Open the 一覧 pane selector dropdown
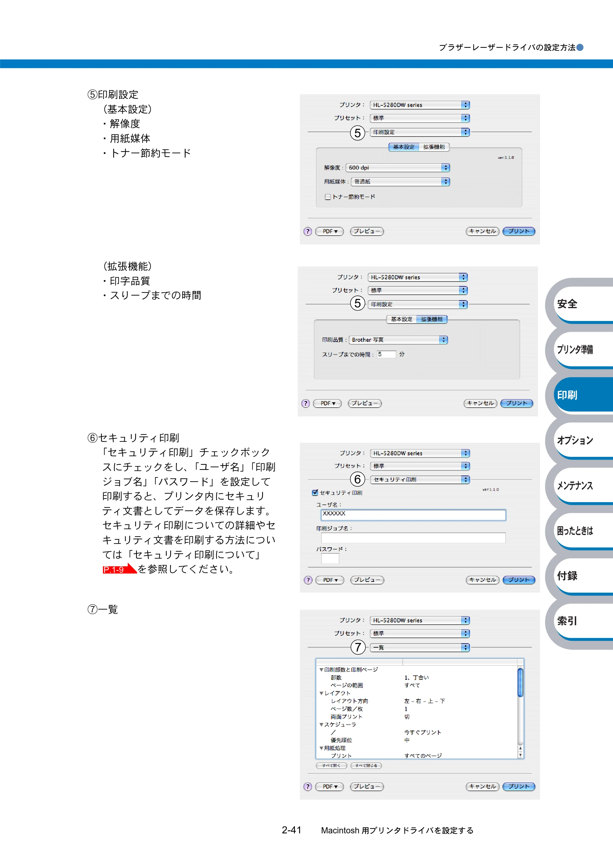The width and height of the screenshot is (613, 868). (x=420, y=648)
